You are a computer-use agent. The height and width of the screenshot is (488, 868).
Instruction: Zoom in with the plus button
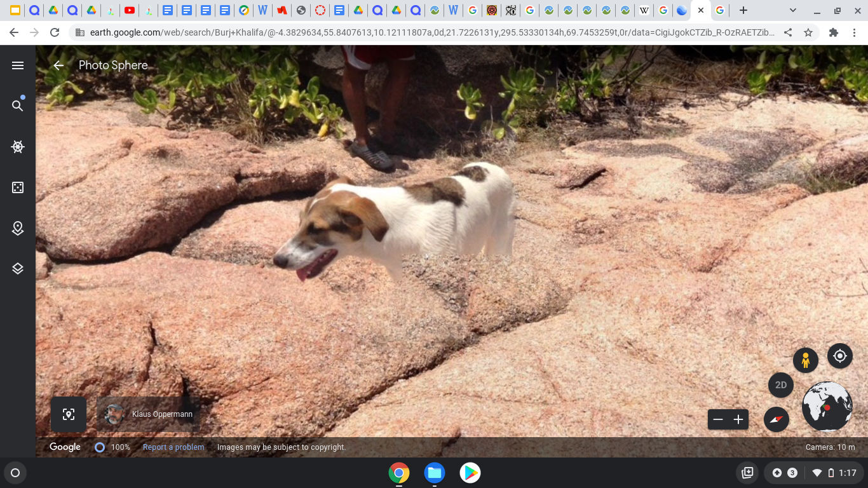(738, 419)
